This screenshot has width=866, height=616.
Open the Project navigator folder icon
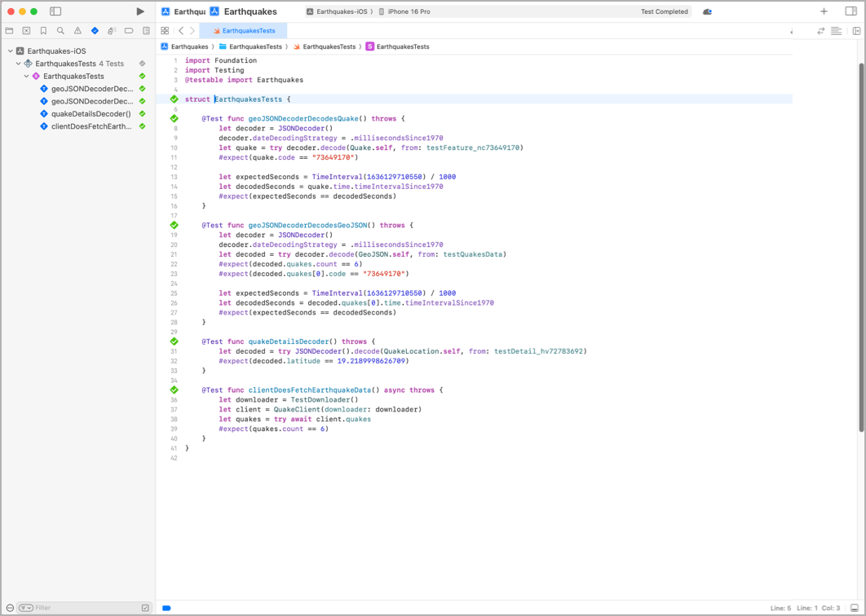9,31
